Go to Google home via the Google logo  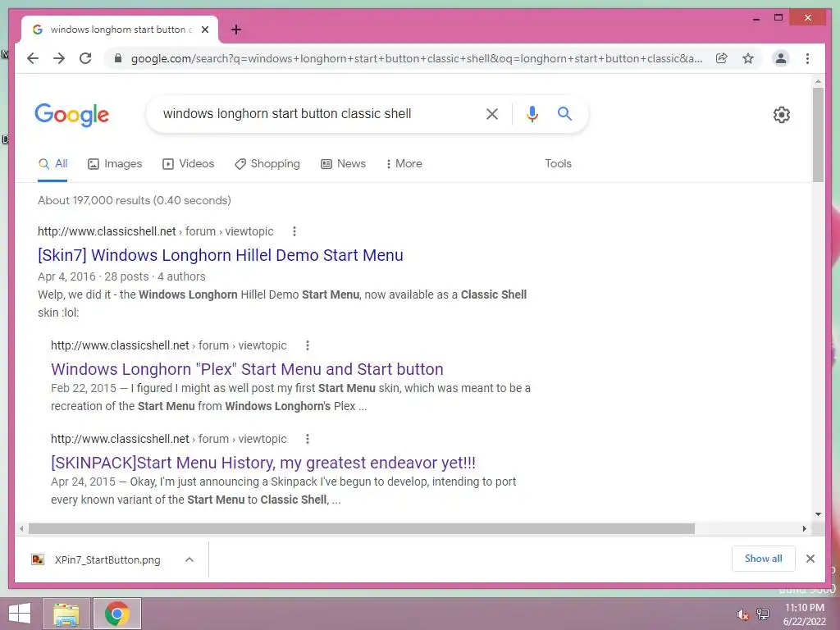72,115
